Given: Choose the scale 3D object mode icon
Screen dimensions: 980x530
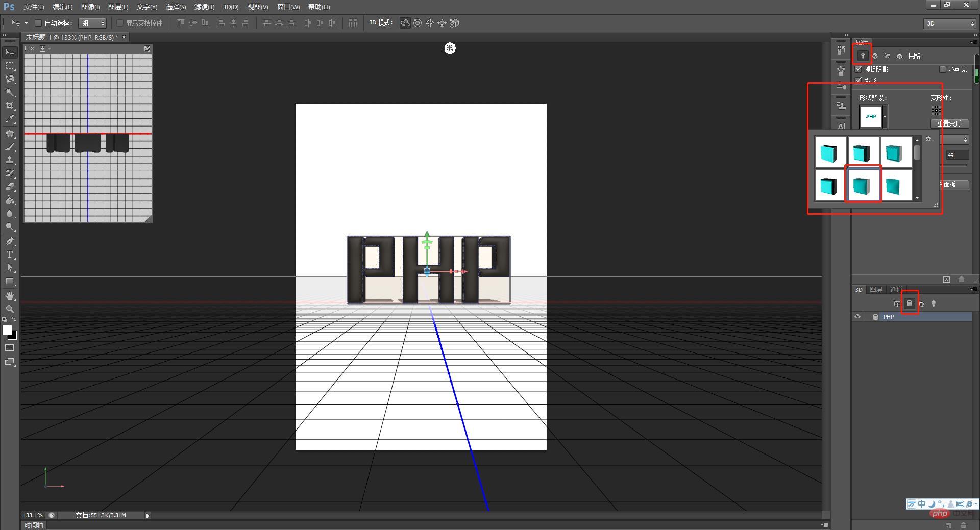Looking at the screenshot, I should pyautogui.click(x=454, y=23).
